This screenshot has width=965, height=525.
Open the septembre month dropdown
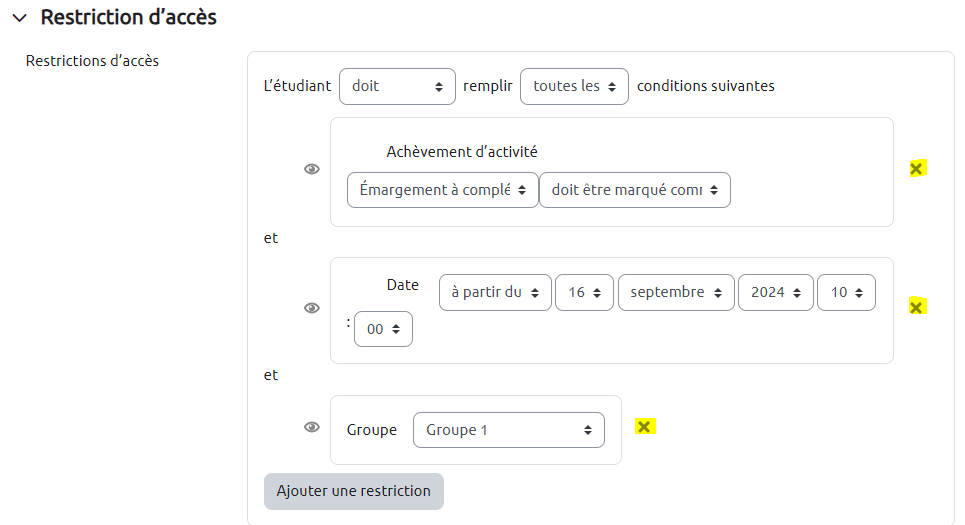click(x=676, y=293)
